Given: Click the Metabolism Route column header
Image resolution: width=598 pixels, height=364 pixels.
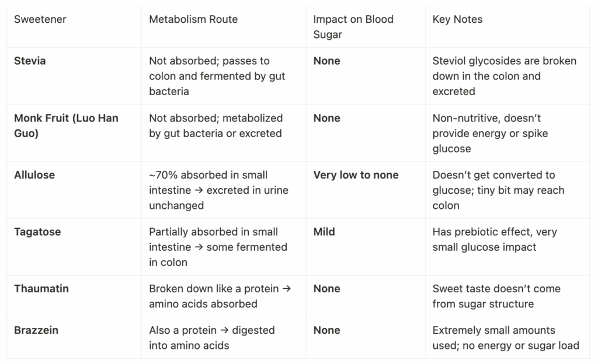Looking at the screenshot, I should pos(193,19).
